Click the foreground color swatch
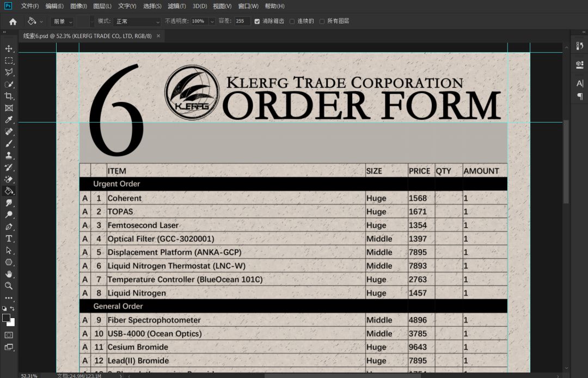Image resolution: width=588 pixels, height=378 pixels. pyautogui.click(x=6, y=318)
